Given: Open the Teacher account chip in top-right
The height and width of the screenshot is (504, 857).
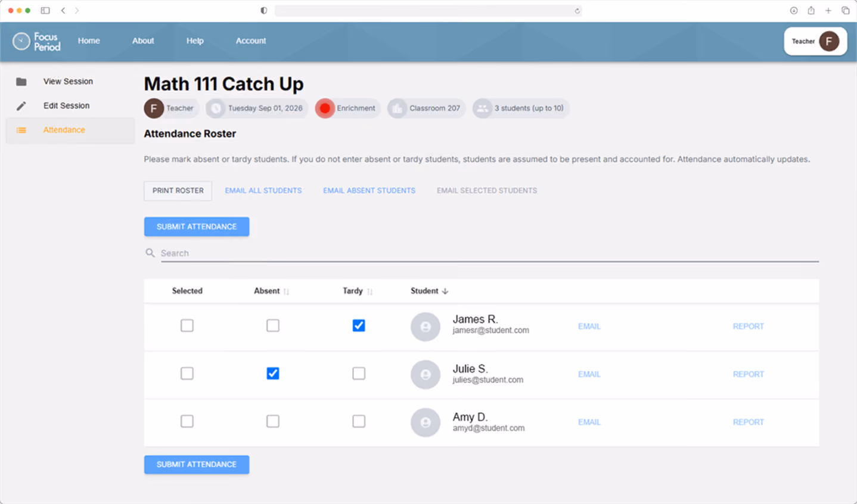Looking at the screenshot, I should 815,41.
